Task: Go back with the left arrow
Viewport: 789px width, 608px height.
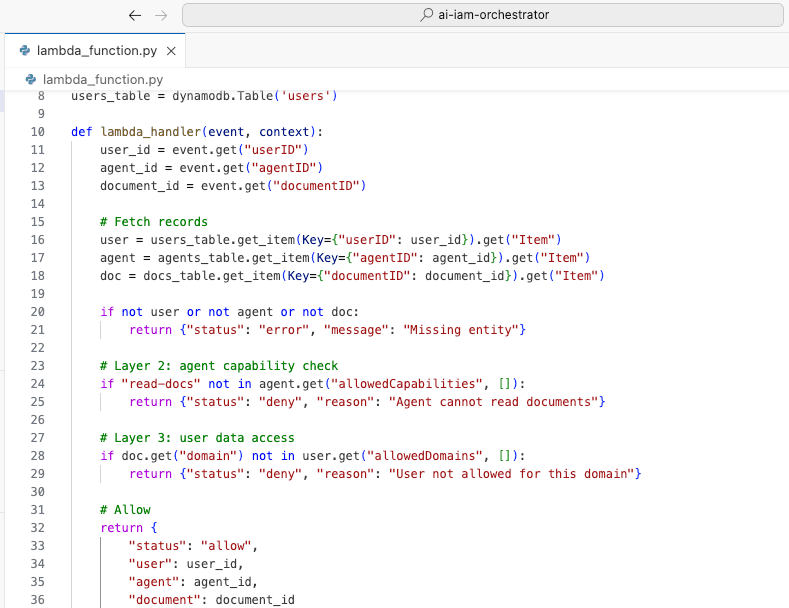Action: point(135,16)
